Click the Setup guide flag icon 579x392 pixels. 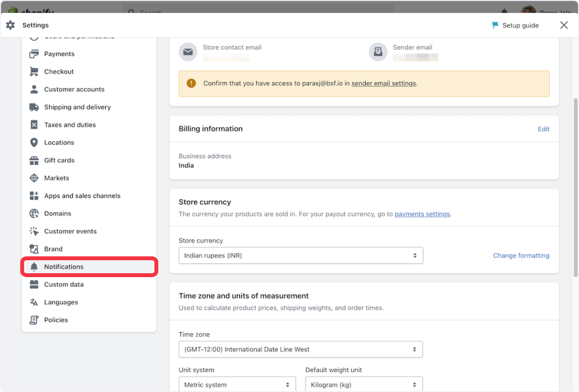(x=495, y=25)
